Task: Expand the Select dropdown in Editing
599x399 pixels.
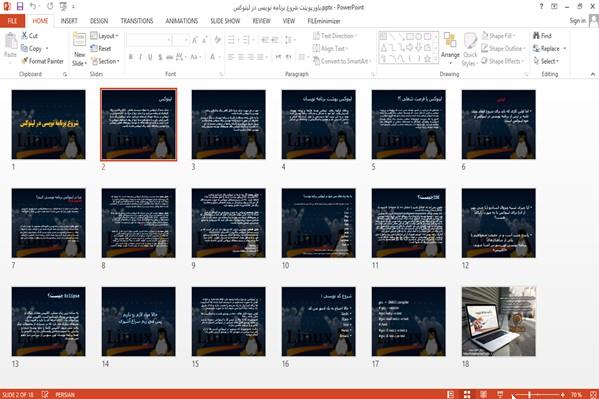Action: 546,61
